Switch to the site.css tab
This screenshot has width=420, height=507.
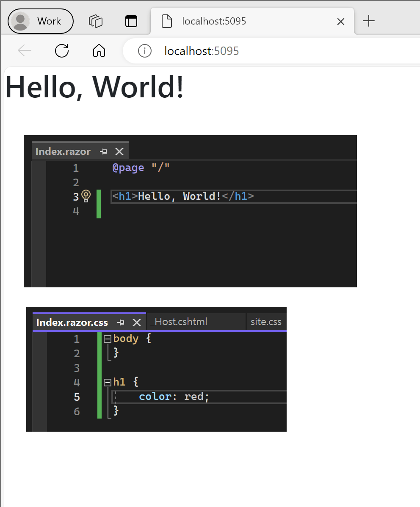click(266, 322)
